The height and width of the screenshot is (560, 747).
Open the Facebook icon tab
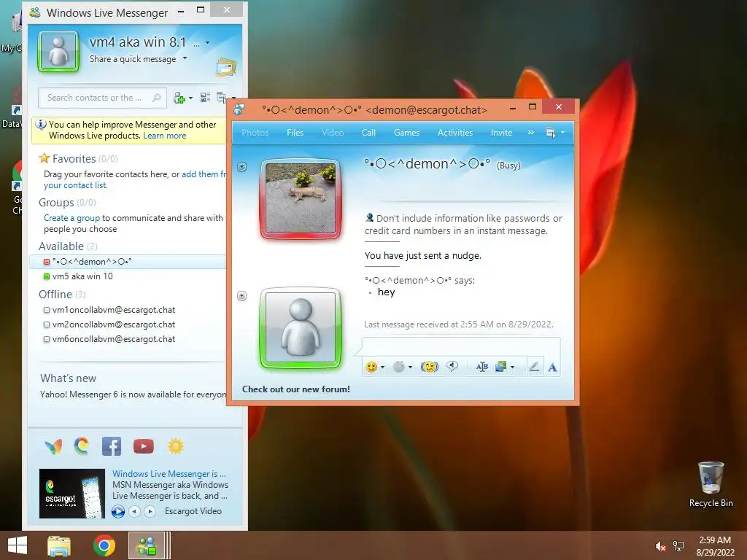pyautogui.click(x=112, y=446)
